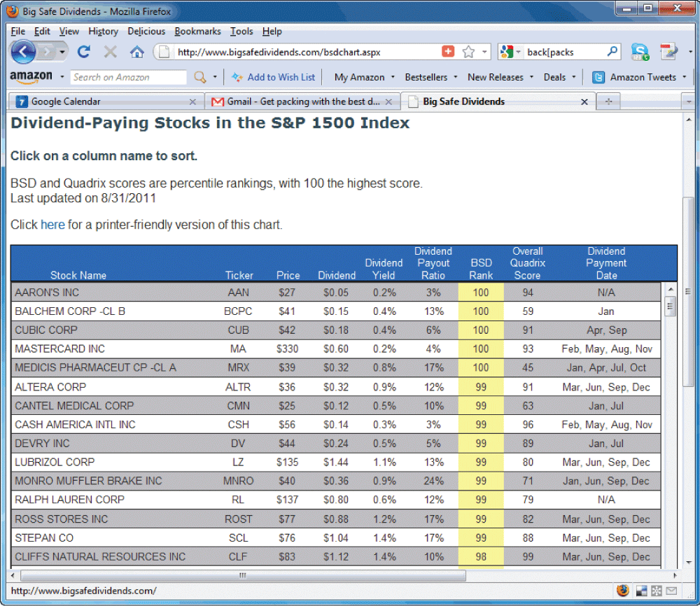Click the ROST ticker cell
Image resolution: width=700 pixels, height=606 pixels.
(239, 519)
